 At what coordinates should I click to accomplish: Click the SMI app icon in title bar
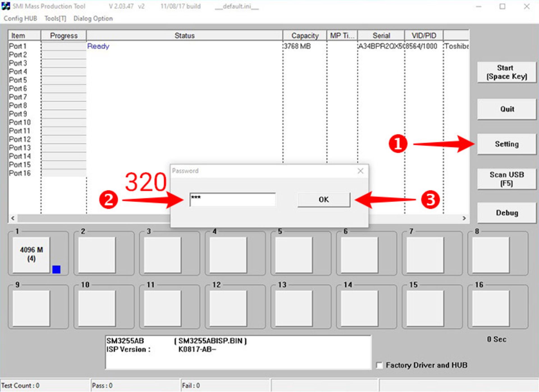[x=6, y=6]
